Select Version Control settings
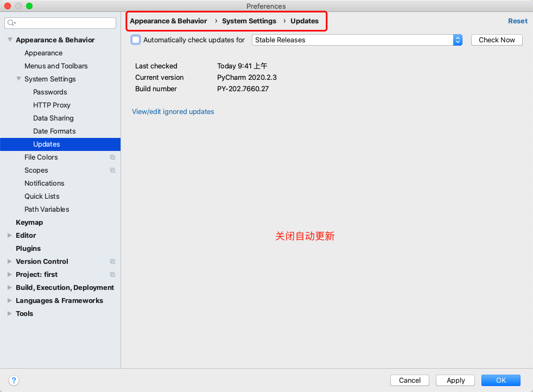This screenshot has height=392, width=533. tap(42, 262)
